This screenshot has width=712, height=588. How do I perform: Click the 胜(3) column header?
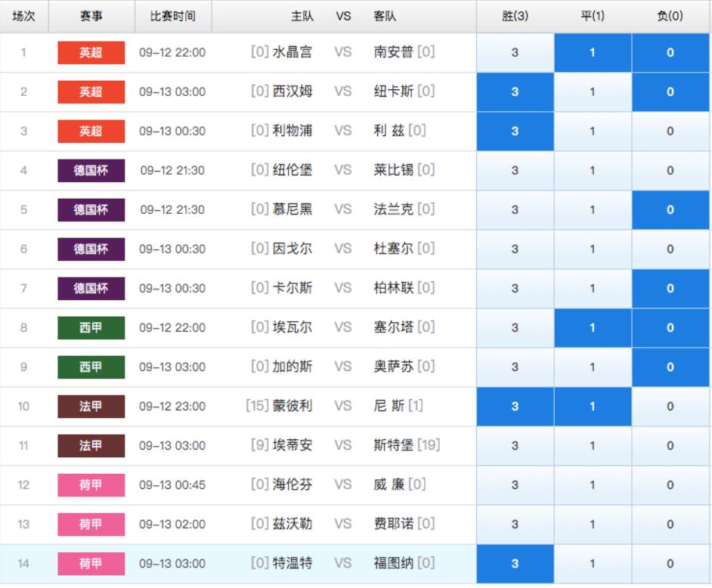515,17
